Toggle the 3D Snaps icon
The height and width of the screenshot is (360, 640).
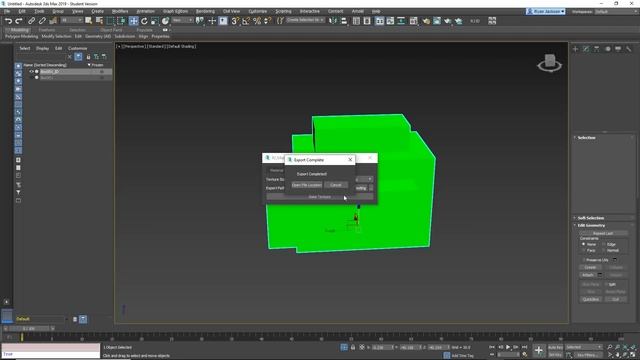coord(235,20)
